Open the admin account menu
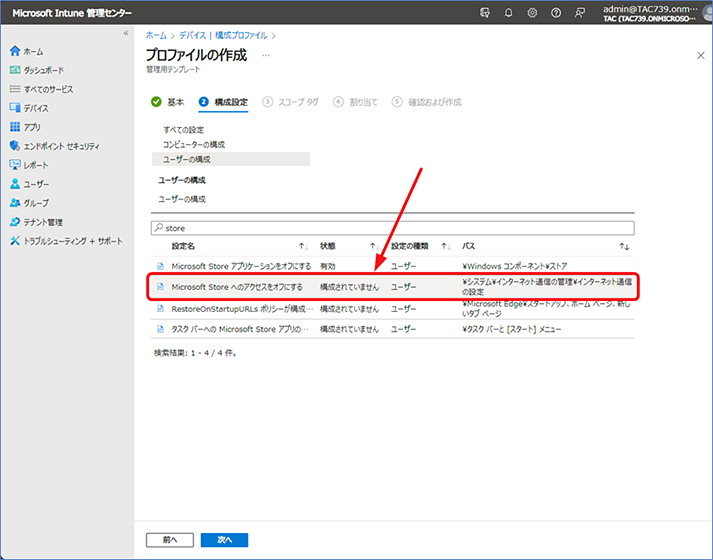 pos(655,13)
